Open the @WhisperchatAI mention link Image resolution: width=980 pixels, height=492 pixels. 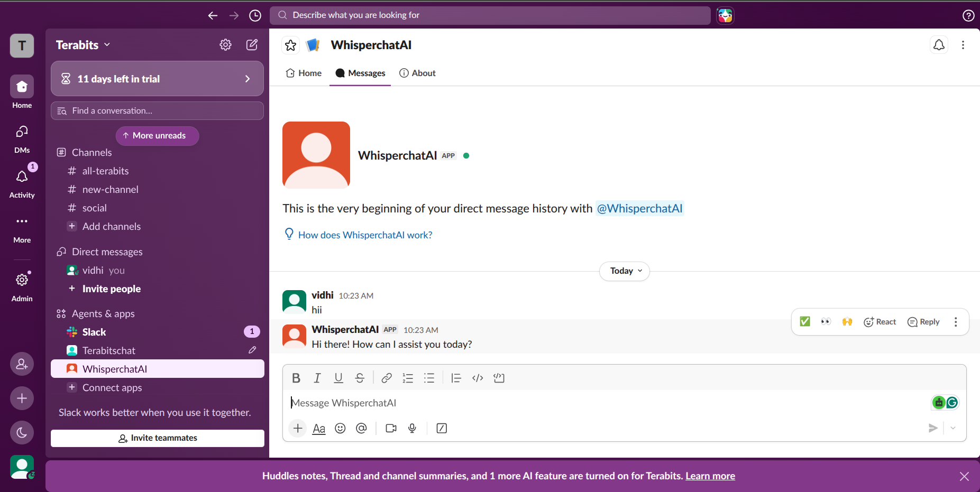639,208
